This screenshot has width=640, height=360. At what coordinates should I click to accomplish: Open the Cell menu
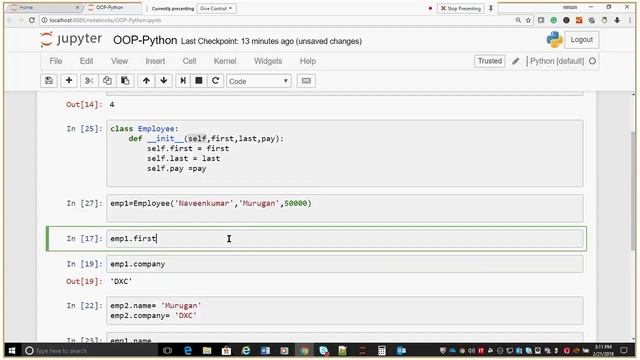tap(189, 61)
